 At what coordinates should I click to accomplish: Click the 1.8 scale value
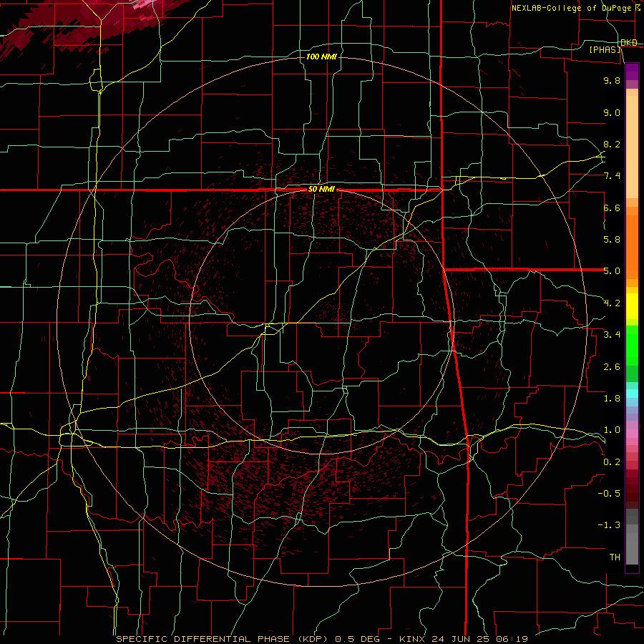click(612, 399)
